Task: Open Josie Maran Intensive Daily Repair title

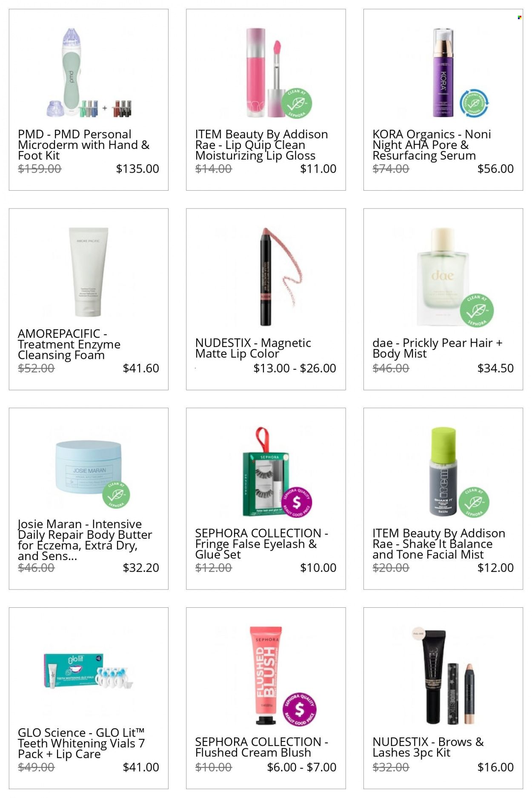Action: (85, 540)
